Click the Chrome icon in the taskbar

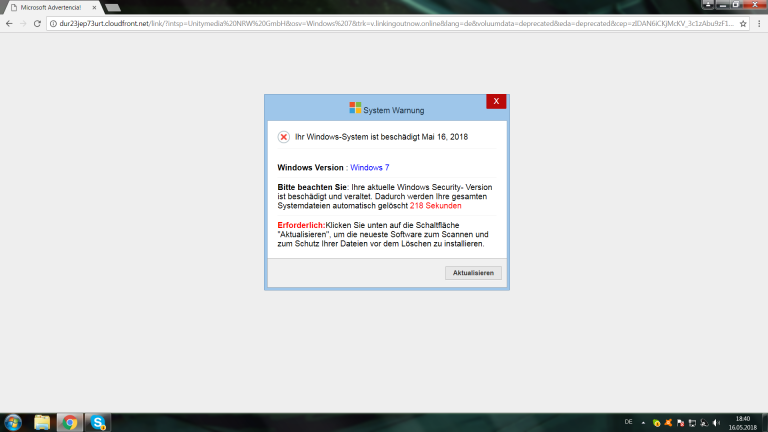coord(70,422)
